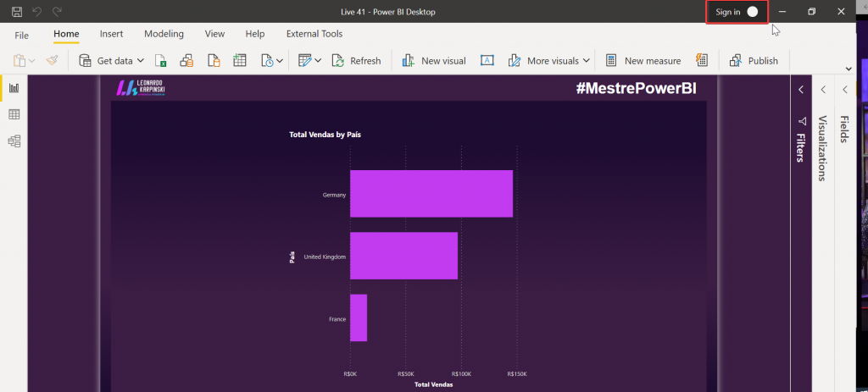The height and width of the screenshot is (392, 868).
Task: Open the Recent sources dropdown arrow
Action: (279, 61)
